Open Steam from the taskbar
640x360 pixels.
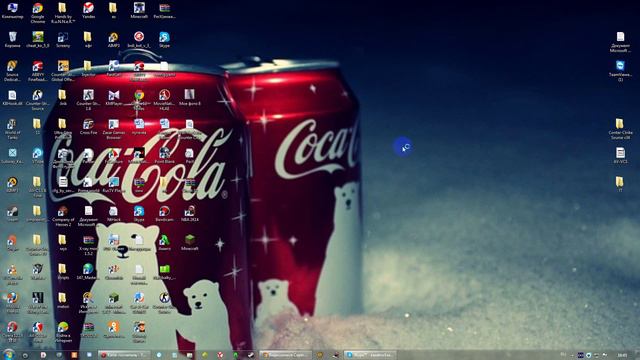pyautogui.click(x=251, y=355)
